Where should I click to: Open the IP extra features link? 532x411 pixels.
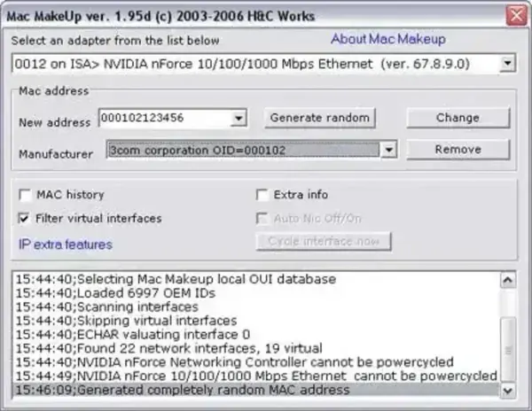pos(66,244)
